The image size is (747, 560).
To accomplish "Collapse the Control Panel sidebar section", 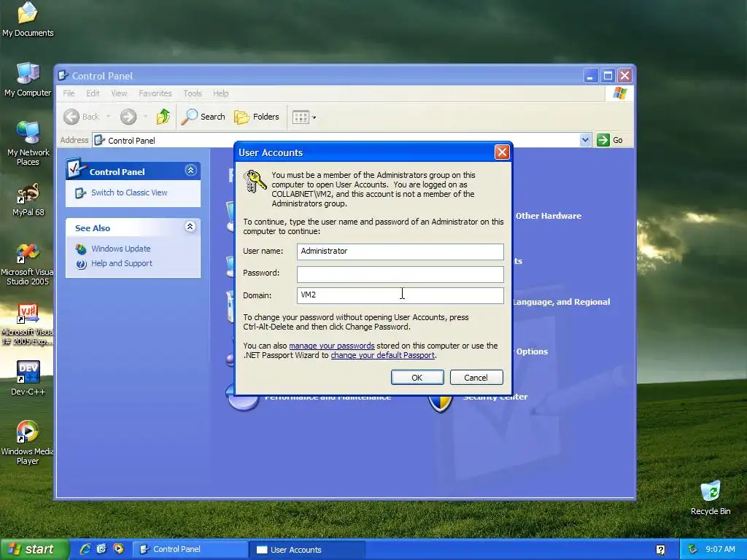I will [x=190, y=171].
